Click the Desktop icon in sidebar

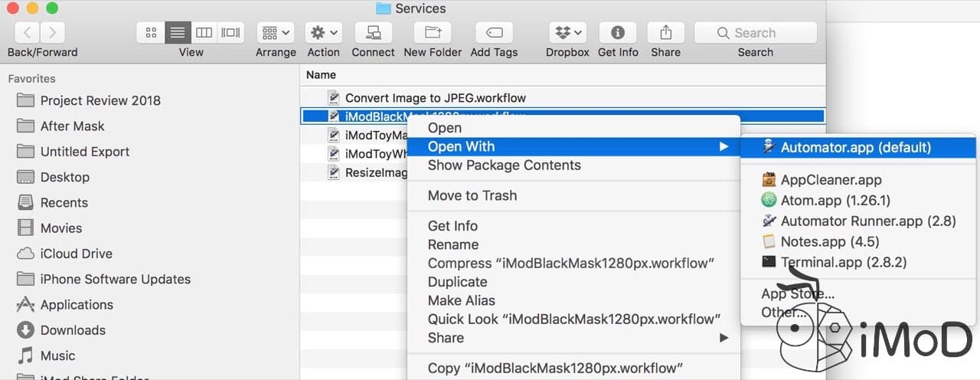tap(25, 177)
